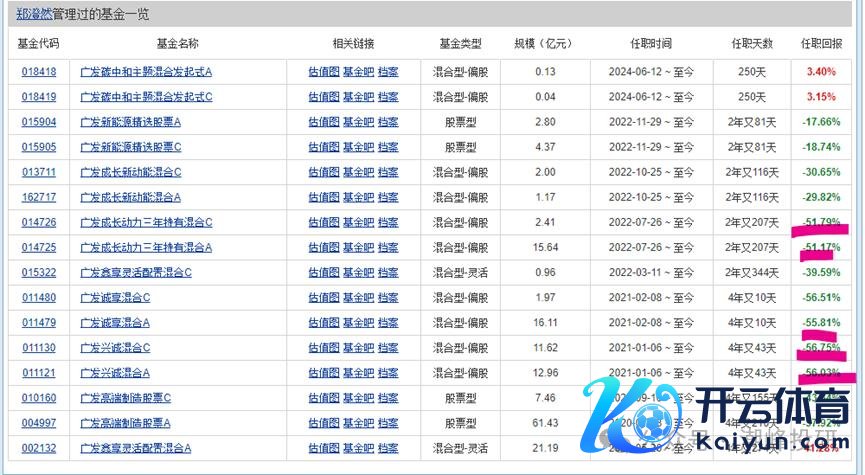
Task: Click fund code 010160
Action: 39,397
